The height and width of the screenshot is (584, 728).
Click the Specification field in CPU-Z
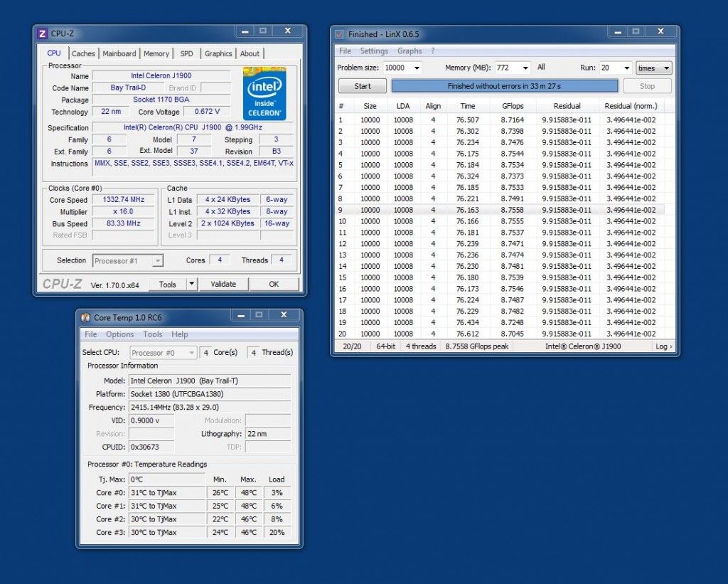(193, 127)
